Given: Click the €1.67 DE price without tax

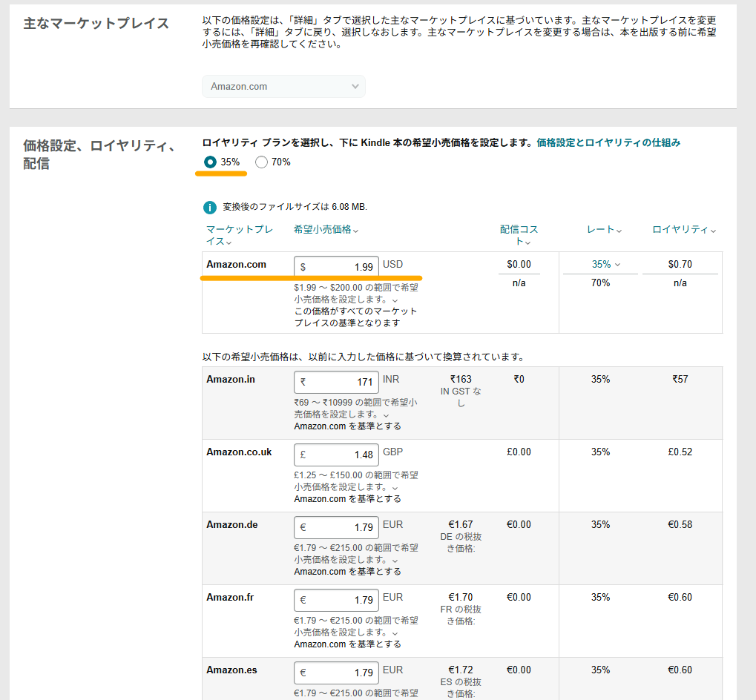Looking at the screenshot, I should [x=461, y=525].
